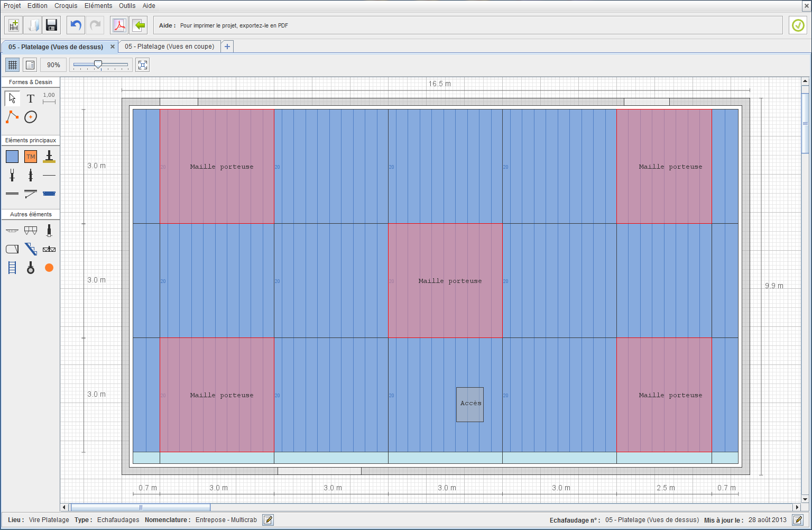Edit scaffold info via the right pencil icon

point(798,520)
